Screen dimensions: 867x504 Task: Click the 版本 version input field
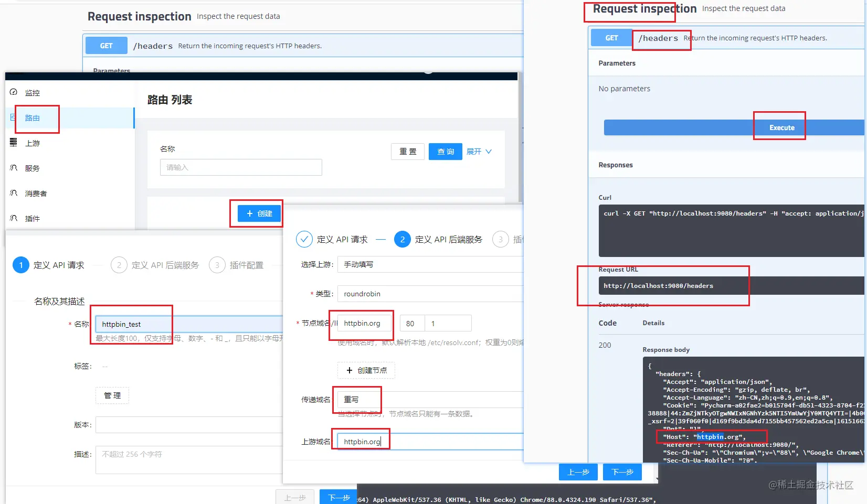point(189,425)
